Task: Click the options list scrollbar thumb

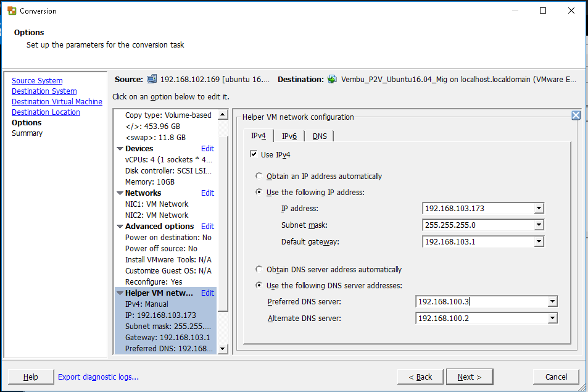Action: pos(223,223)
